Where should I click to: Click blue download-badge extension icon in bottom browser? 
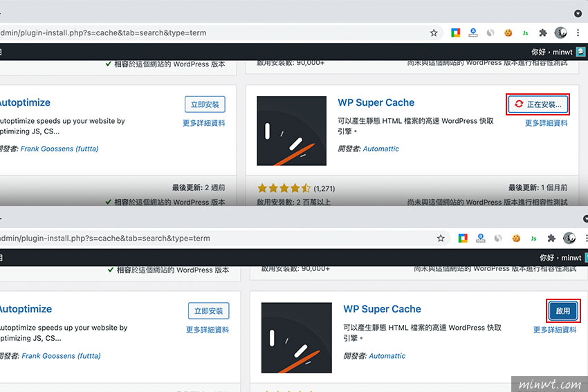tap(481, 239)
